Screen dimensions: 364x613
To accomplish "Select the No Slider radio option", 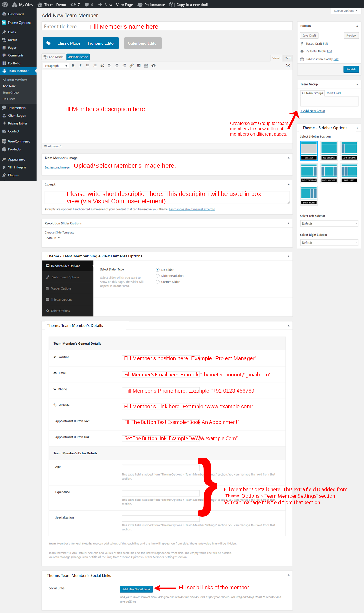I will coord(158,270).
